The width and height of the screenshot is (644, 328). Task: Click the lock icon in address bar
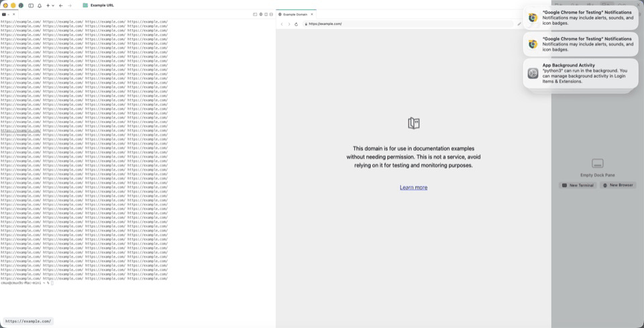[x=306, y=24]
